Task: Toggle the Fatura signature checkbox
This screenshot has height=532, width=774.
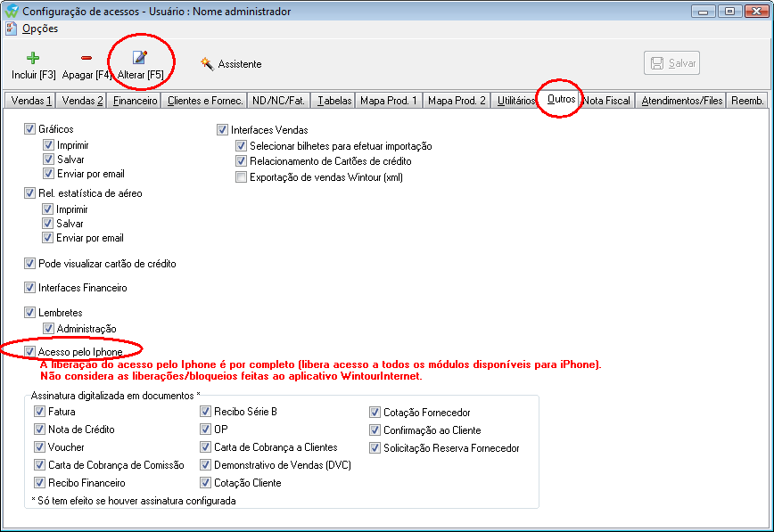Action: point(39,412)
